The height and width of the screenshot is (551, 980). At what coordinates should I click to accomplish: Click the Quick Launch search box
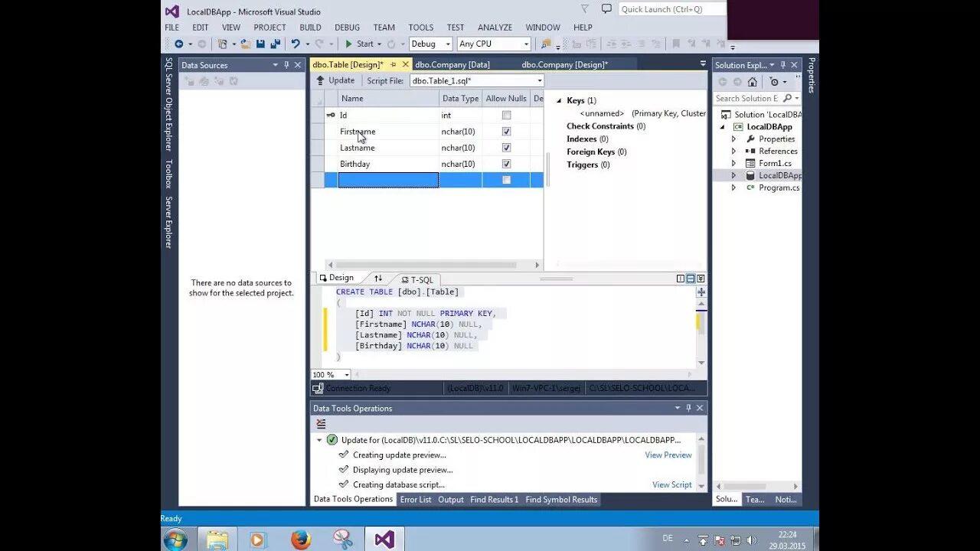(671, 9)
